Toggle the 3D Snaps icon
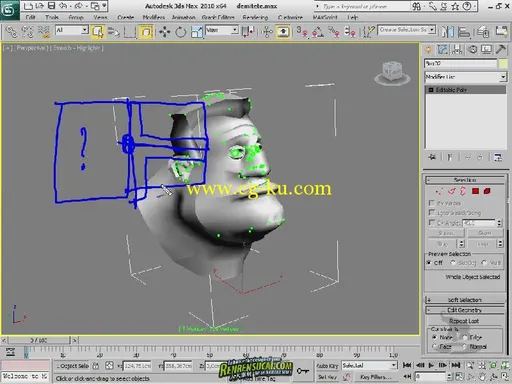512x384 pixels. 302,32
